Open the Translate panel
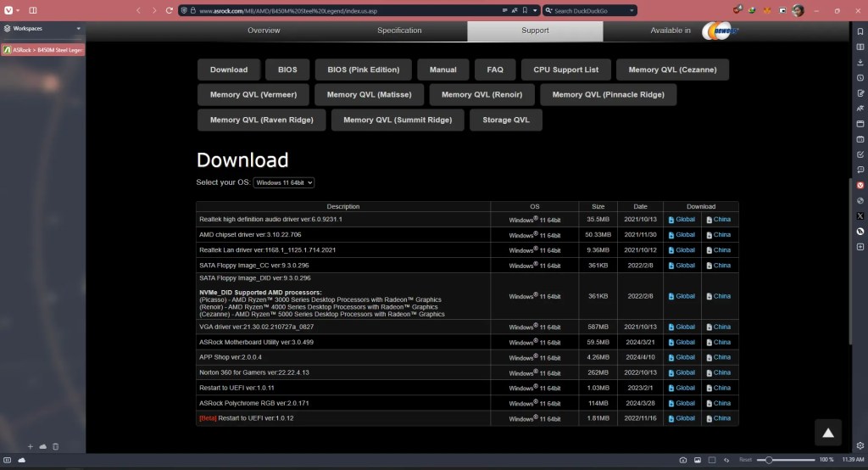This screenshot has height=470, width=868. pos(860,109)
